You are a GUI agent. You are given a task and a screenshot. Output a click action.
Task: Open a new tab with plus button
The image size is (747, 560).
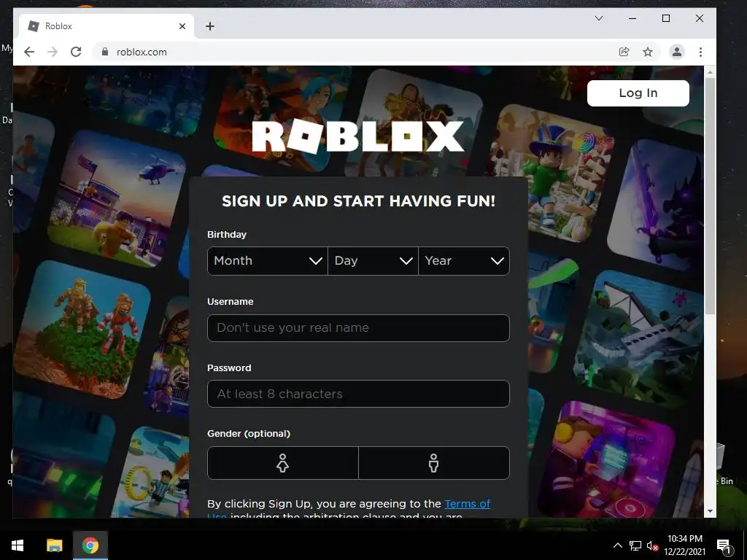pyautogui.click(x=210, y=26)
